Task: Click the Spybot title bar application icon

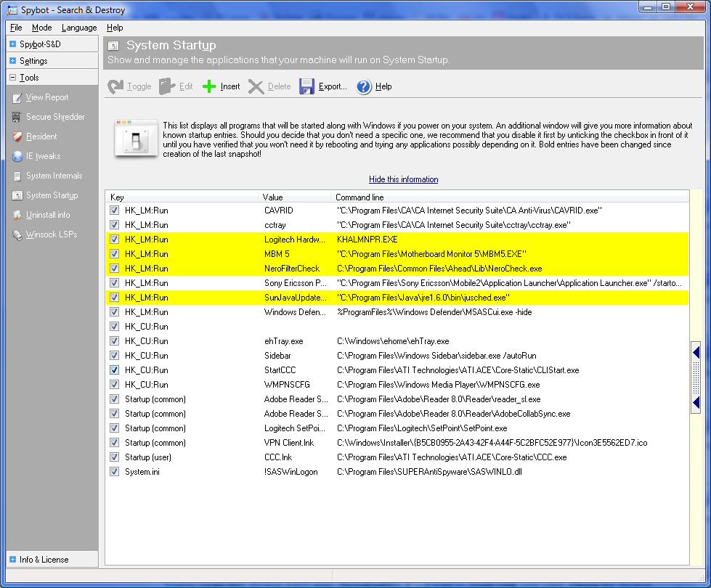Action: point(12,9)
